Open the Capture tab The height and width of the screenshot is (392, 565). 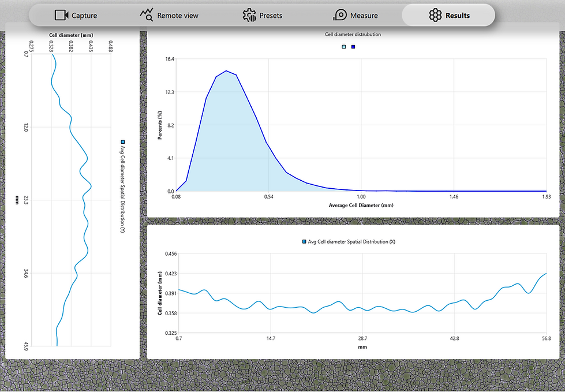tap(76, 16)
